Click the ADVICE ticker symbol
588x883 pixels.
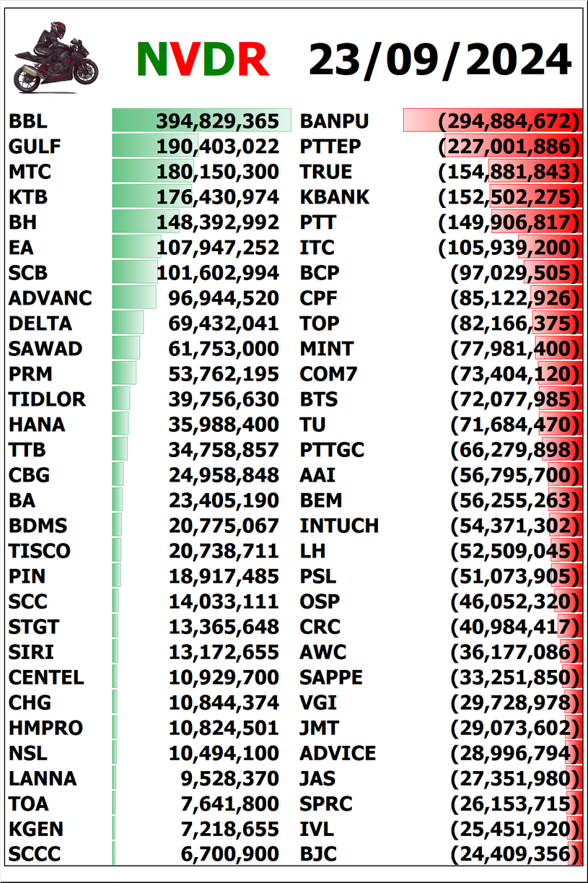click(x=338, y=753)
